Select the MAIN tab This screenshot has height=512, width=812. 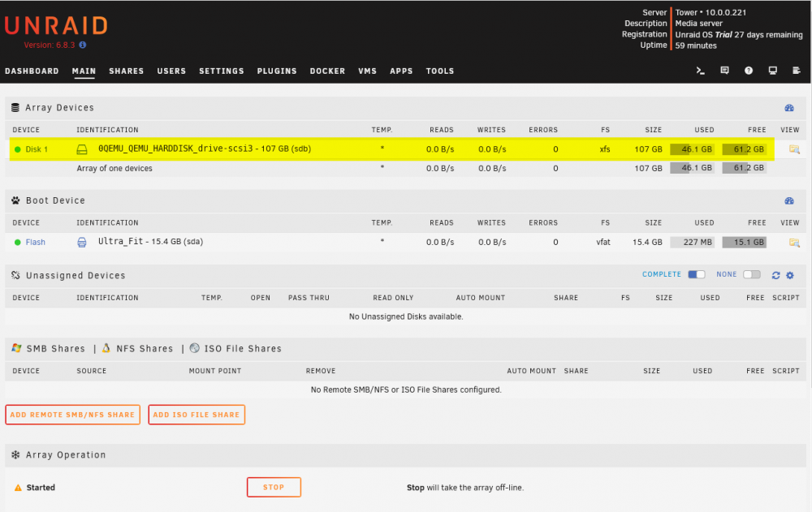coord(84,71)
